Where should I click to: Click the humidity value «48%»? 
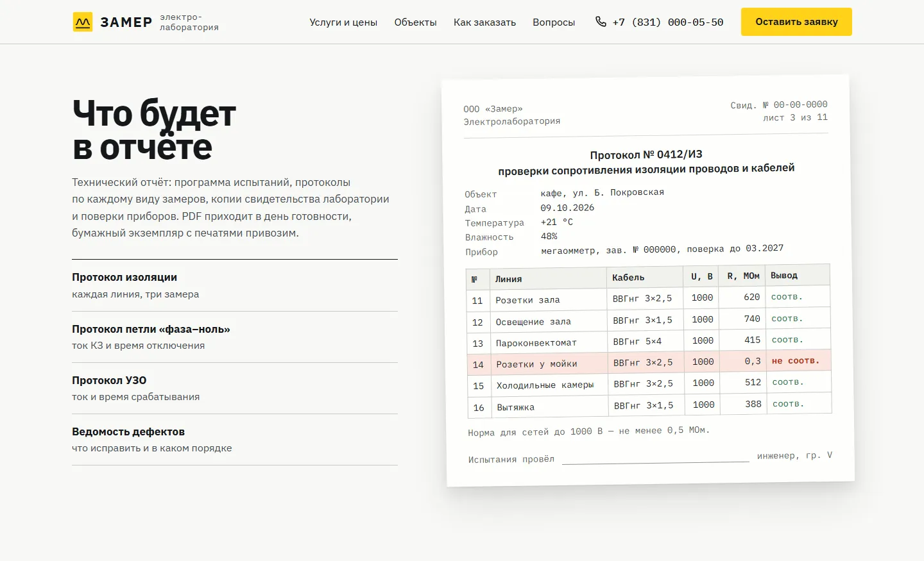coord(549,236)
